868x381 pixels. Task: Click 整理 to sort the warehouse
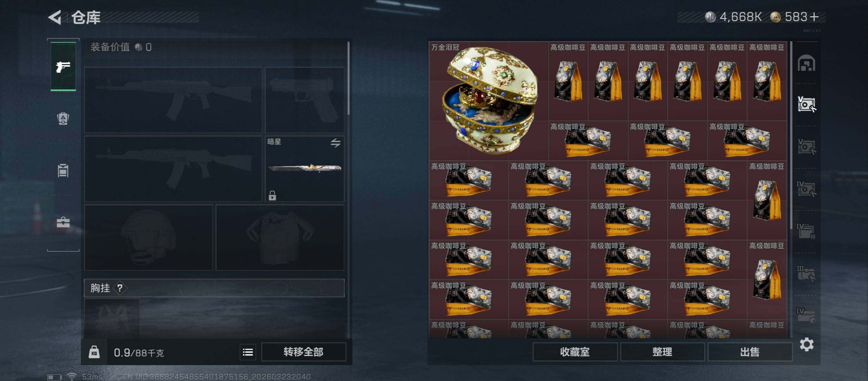[x=662, y=352]
